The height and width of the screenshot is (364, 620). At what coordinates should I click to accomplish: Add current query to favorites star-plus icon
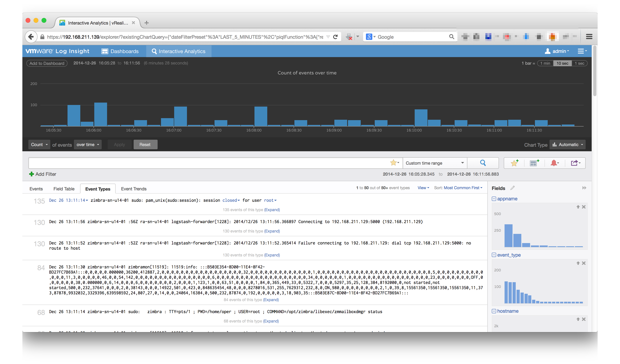click(x=515, y=163)
